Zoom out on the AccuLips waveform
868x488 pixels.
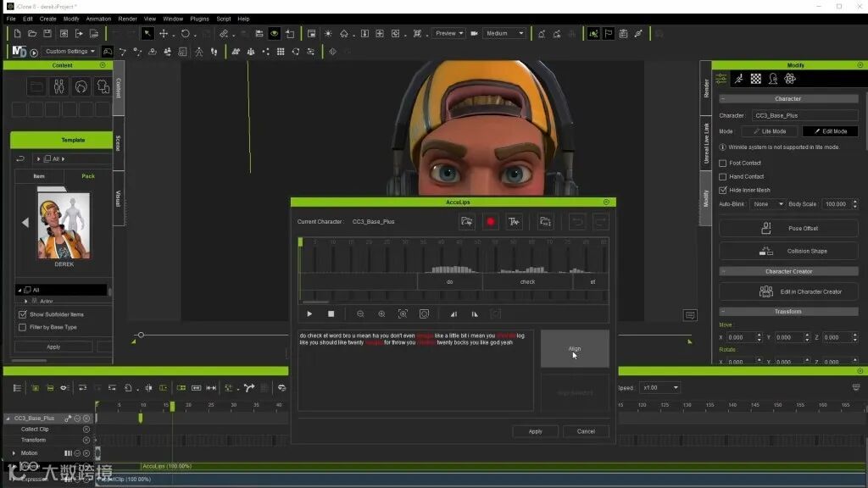[x=360, y=313]
